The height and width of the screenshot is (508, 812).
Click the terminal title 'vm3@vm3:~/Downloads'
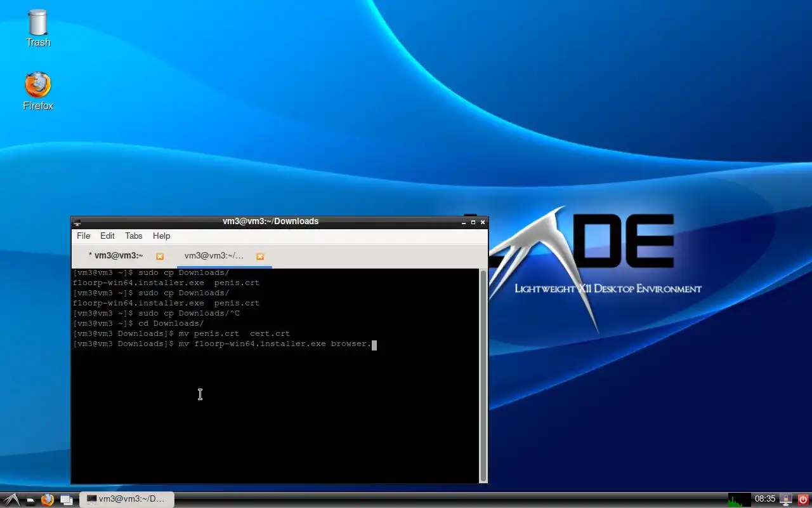coord(270,222)
